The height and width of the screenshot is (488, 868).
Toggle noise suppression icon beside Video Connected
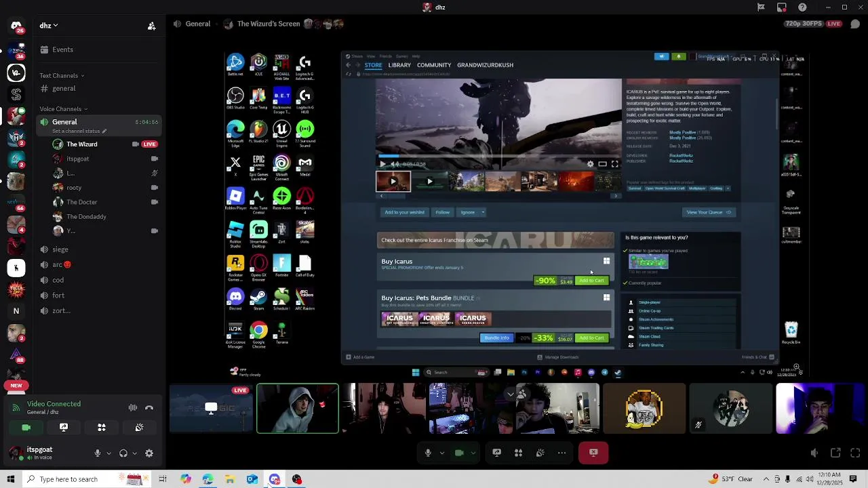click(x=133, y=408)
